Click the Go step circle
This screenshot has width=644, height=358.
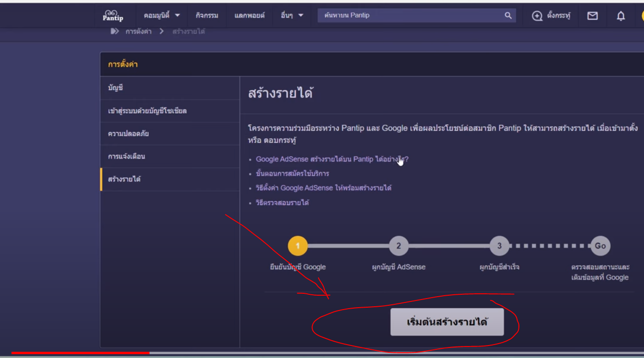(x=600, y=246)
